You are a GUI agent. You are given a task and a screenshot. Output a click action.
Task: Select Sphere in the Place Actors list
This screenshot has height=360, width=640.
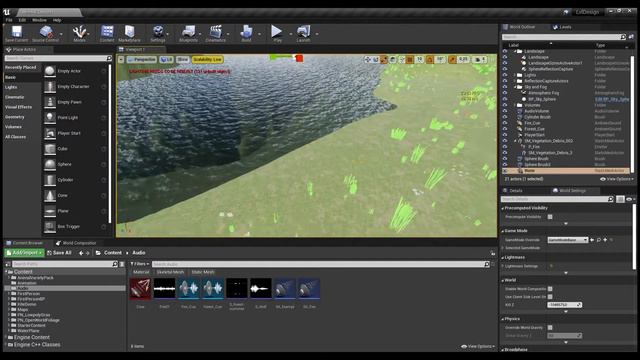point(76,164)
